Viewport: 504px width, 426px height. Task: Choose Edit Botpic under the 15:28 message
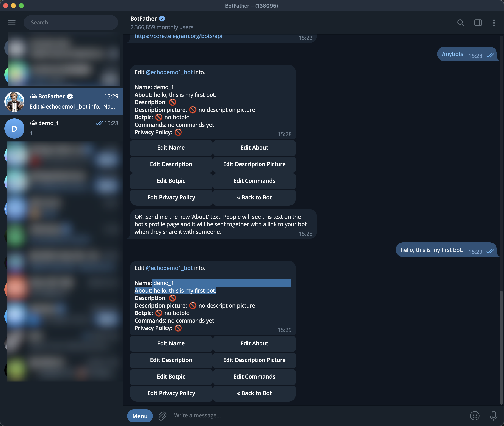click(171, 181)
